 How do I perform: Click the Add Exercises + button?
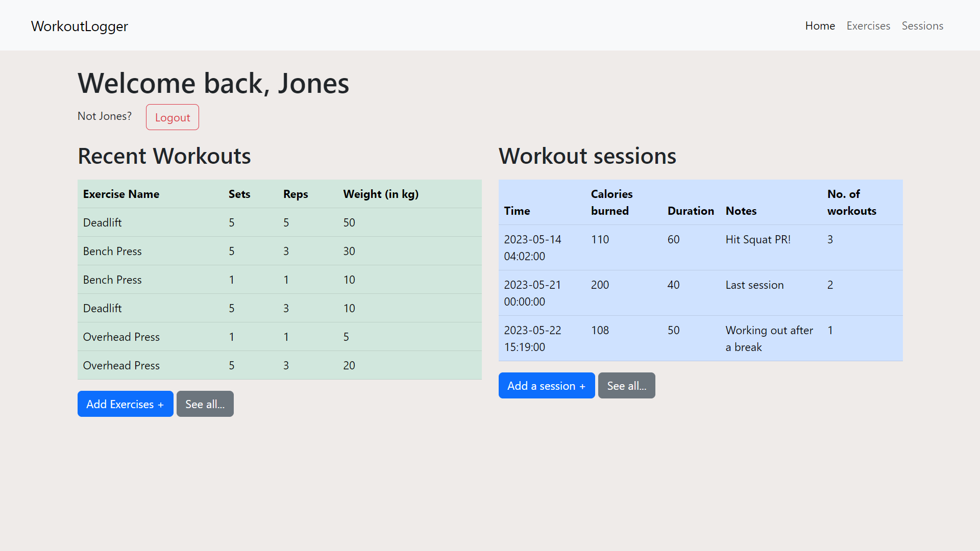[x=125, y=404]
